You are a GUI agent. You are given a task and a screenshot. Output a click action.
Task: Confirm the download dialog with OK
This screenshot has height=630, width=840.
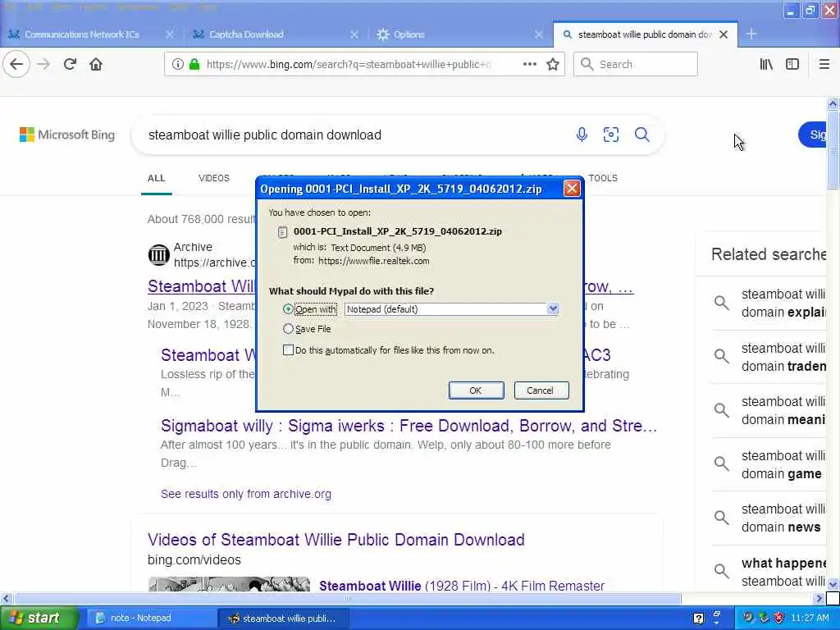(476, 390)
